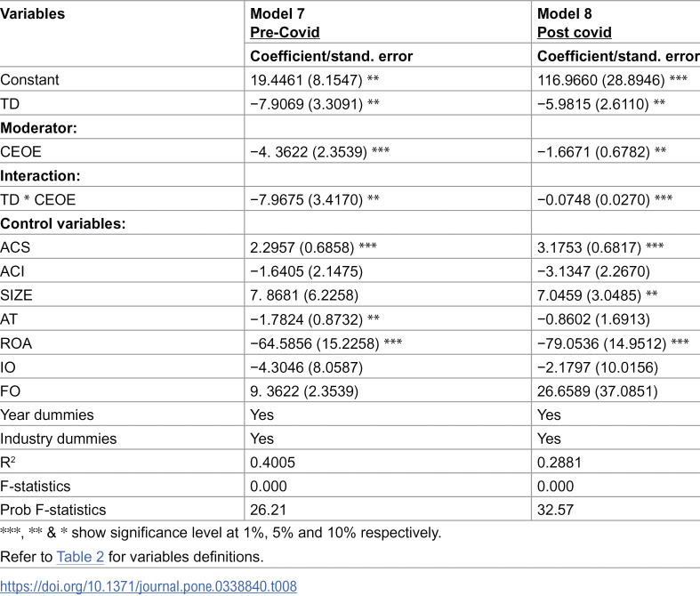Click the ACS value 2.2957 cell

[313, 247]
